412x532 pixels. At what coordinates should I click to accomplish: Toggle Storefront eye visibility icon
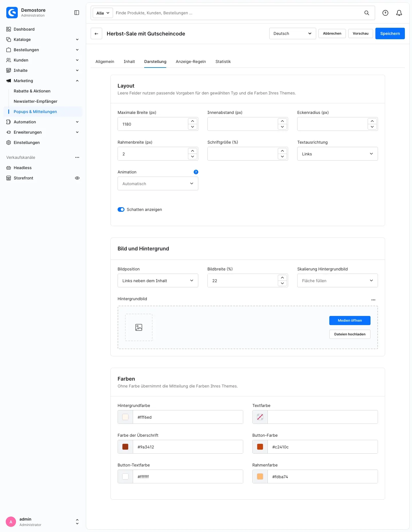[77, 178]
